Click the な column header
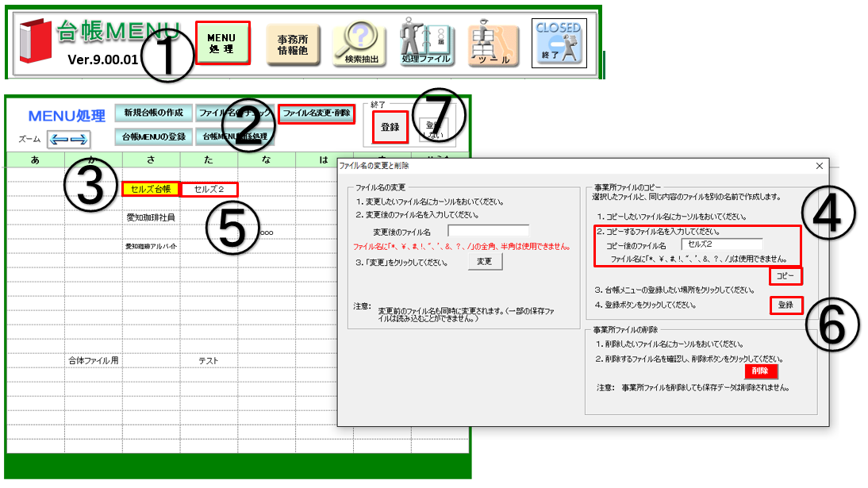This screenshot has width=868, height=488. tap(267, 160)
